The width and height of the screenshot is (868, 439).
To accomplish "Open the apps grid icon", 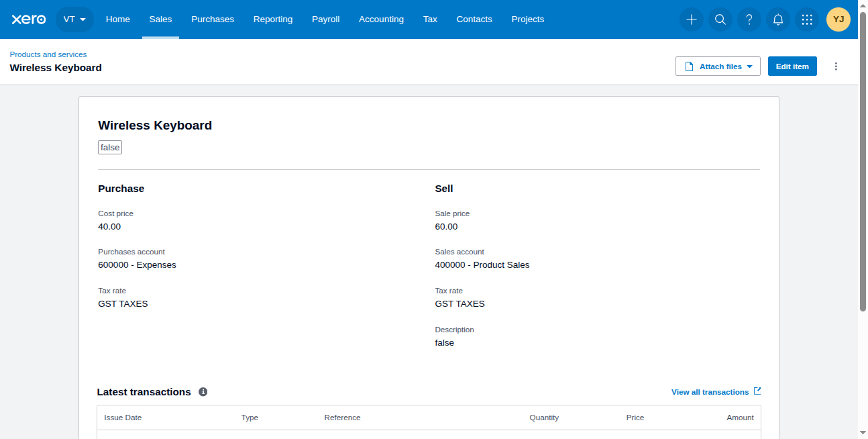I will 807,19.
